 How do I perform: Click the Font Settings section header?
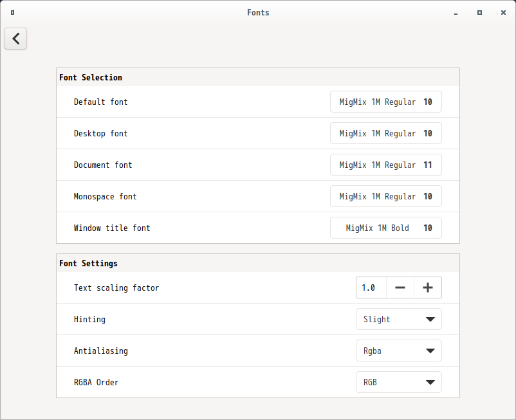[88, 263]
